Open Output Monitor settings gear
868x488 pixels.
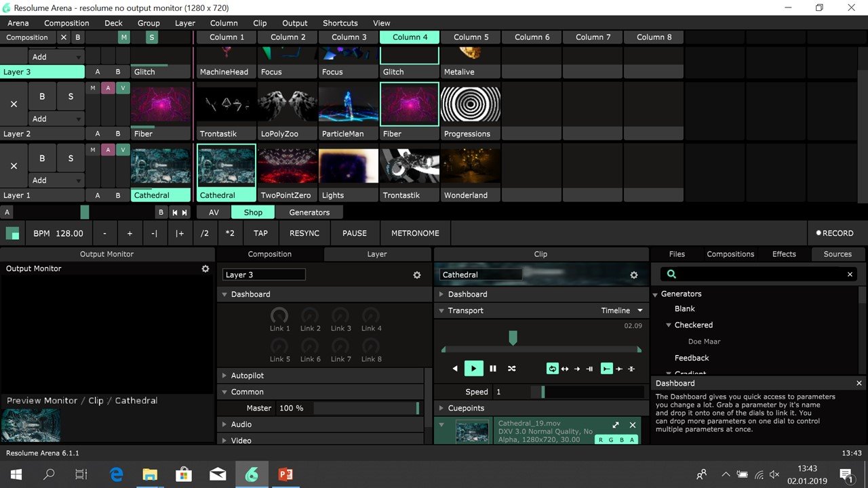click(x=205, y=269)
